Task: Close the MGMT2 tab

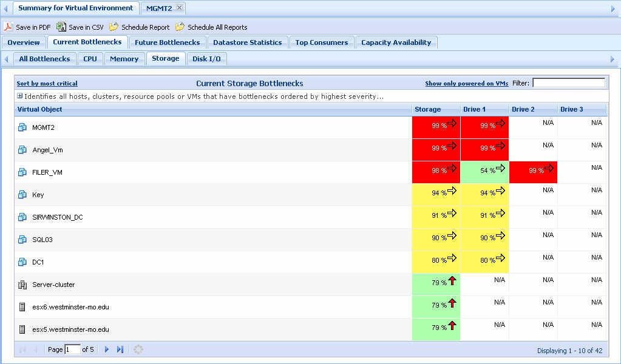Action: tap(179, 7)
